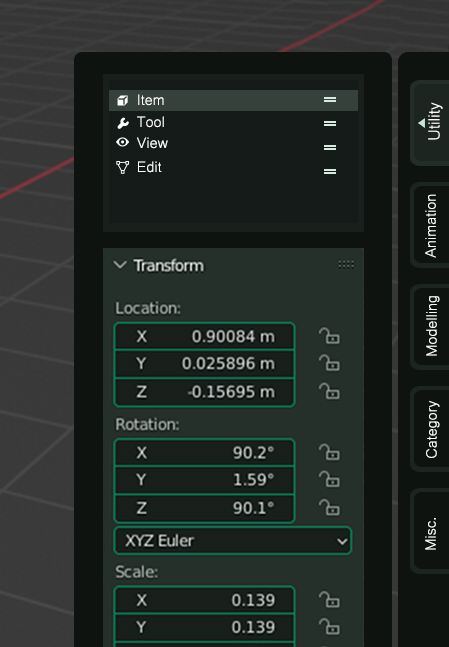Image resolution: width=449 pixels, height=647 pixels.
Task: Click the Location X field
Action: [x=204, y=336]
